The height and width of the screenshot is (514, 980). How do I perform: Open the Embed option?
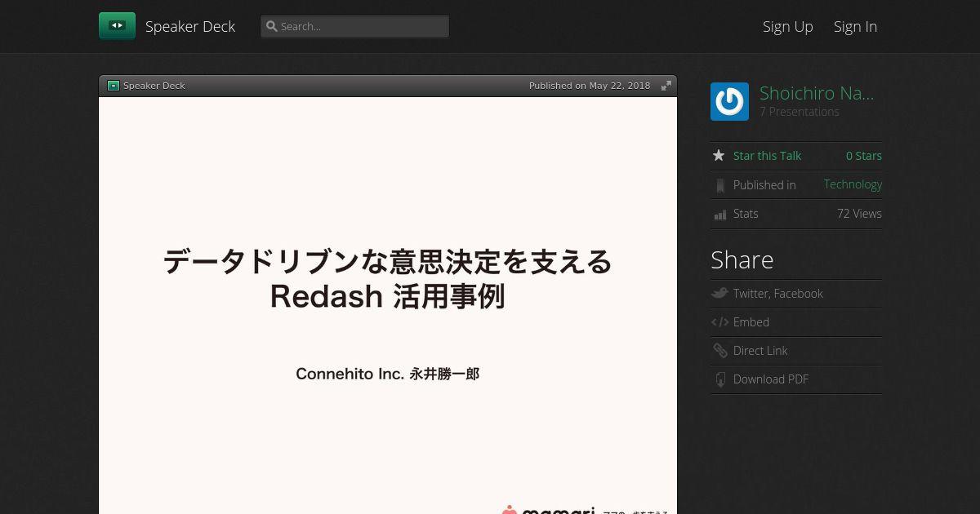751,322
